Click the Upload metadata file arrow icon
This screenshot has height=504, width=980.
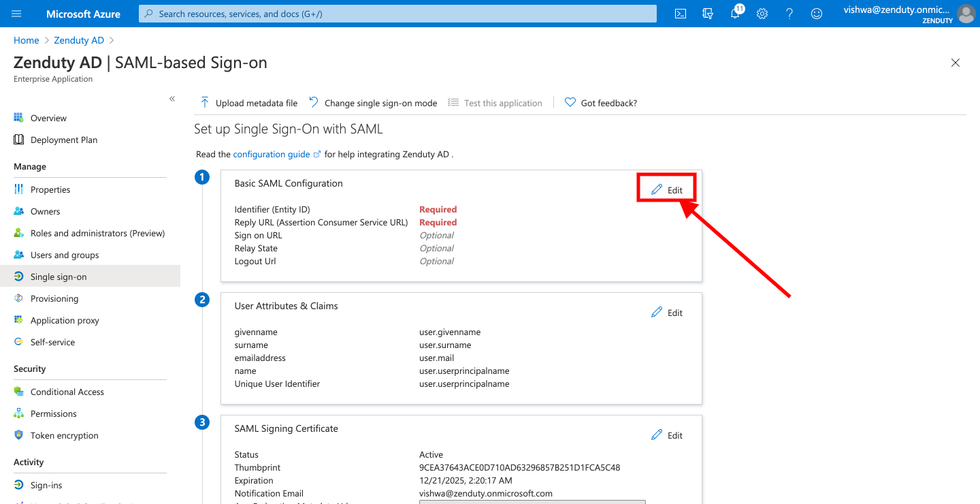pyautogui.click(x=204, y=103)
